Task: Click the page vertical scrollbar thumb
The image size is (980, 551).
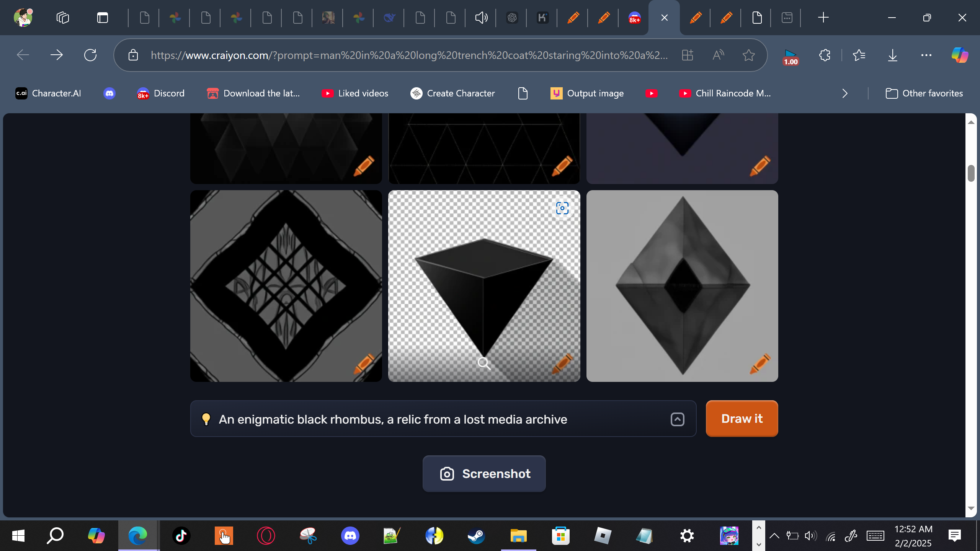Action: (970, 173)
